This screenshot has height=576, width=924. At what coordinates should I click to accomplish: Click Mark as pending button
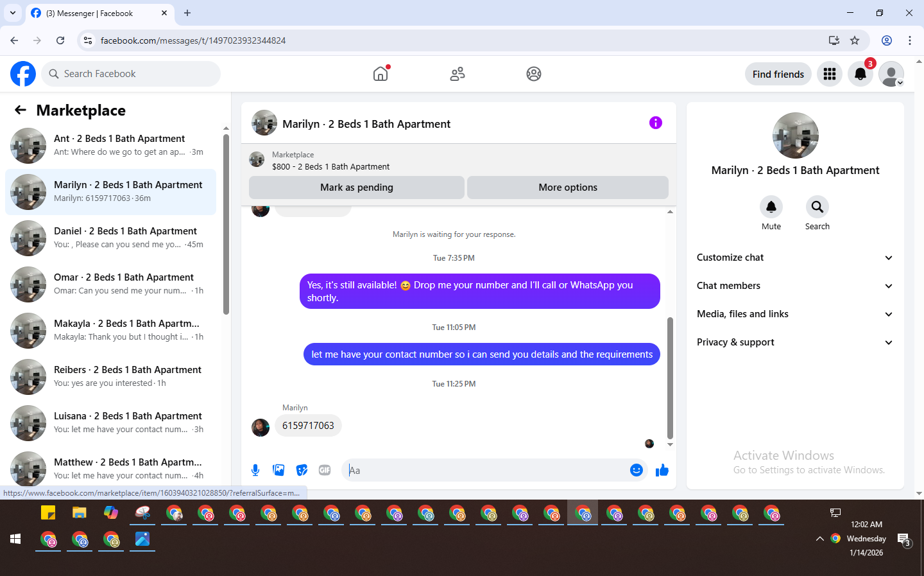[357, 188]
